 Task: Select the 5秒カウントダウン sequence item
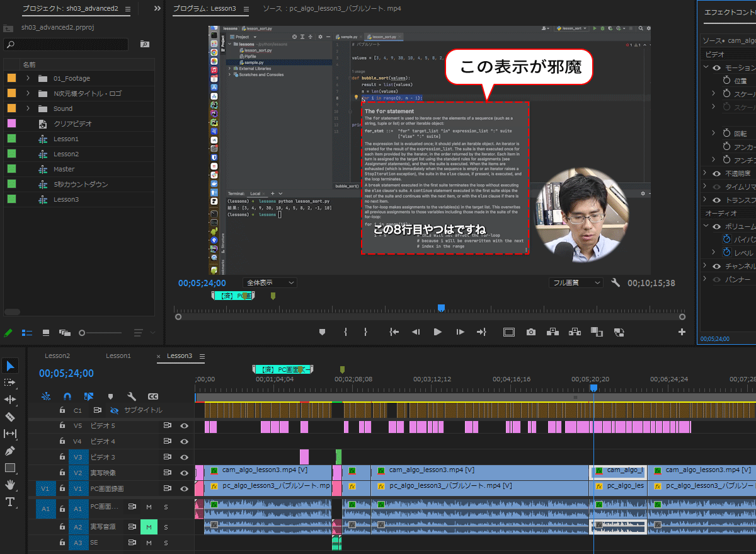(x=81, y=184)
